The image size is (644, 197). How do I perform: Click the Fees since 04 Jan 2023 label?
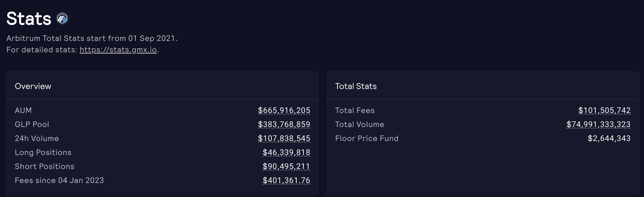tap(59, 180)
